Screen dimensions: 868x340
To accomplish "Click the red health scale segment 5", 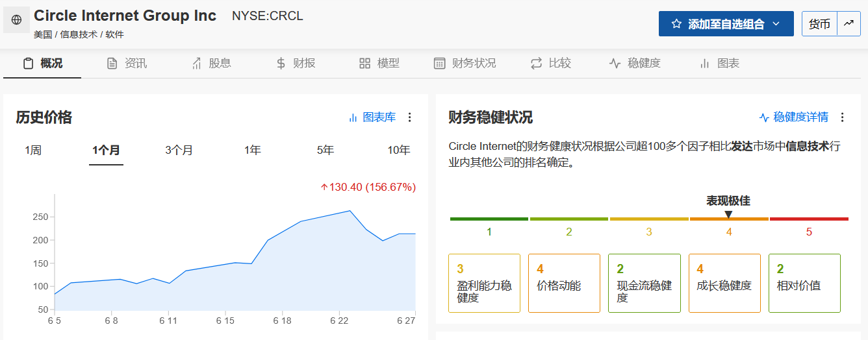I will [809, 219].
